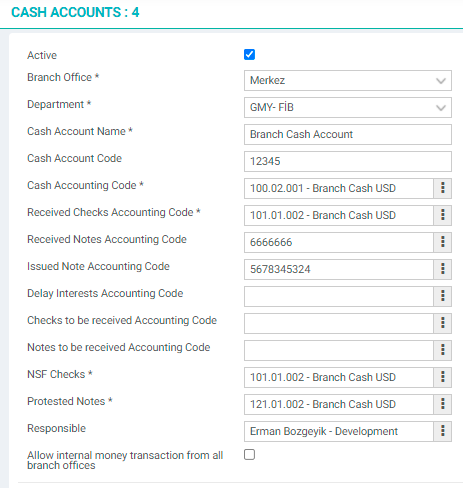Expand the Department dropdown showing GMY- FİB
463x488 pixels.
pyautogui.click(x=348, y=107)
